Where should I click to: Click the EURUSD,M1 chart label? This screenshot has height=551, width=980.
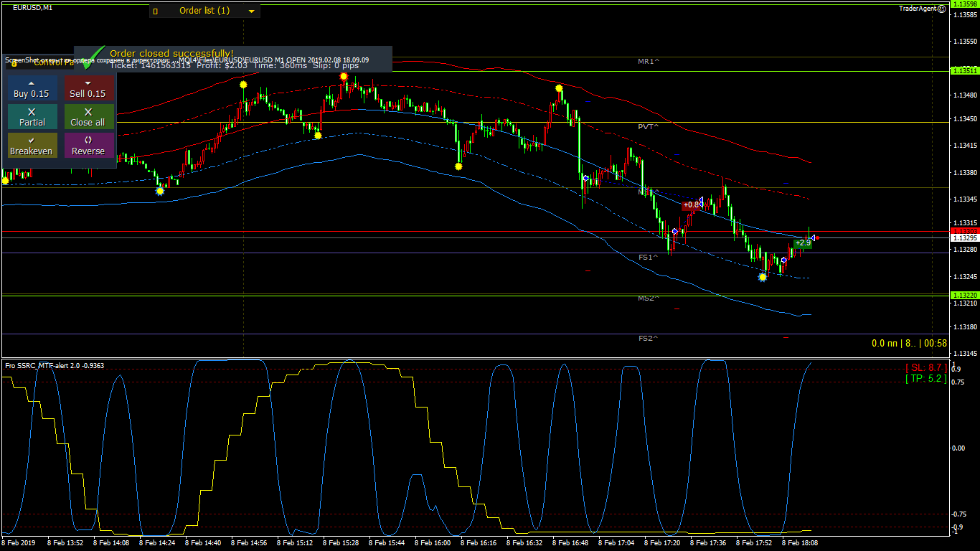(32, 7)
